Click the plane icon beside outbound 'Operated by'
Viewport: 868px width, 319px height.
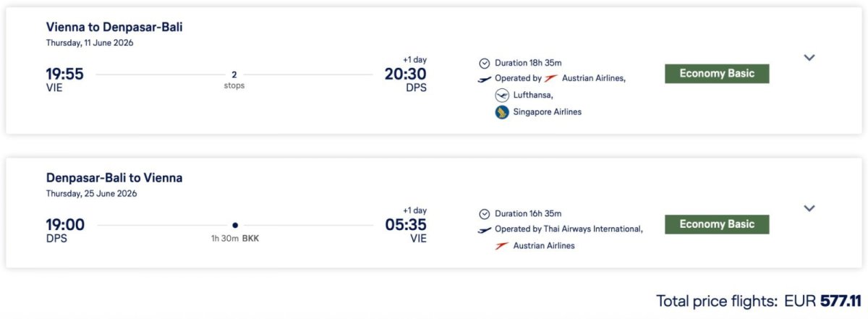[485, 79]
